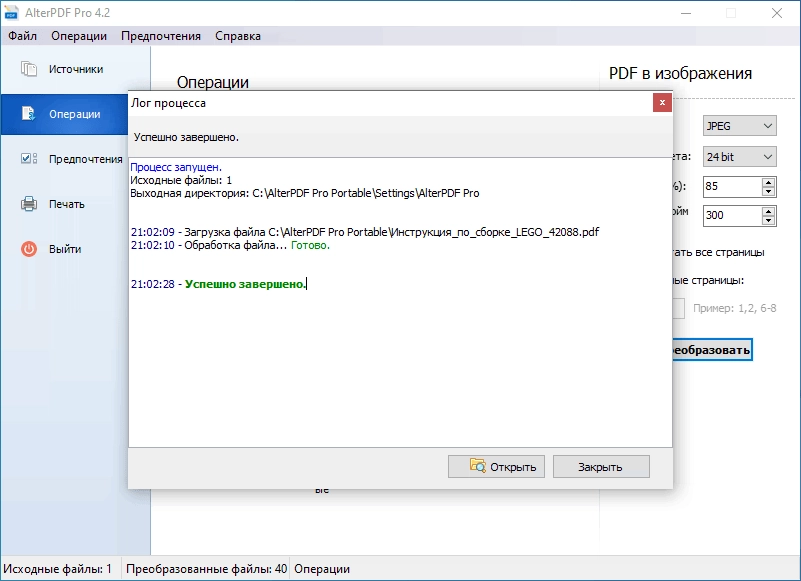Close the AlterPDF Pro main window

(x=777, y=13)
